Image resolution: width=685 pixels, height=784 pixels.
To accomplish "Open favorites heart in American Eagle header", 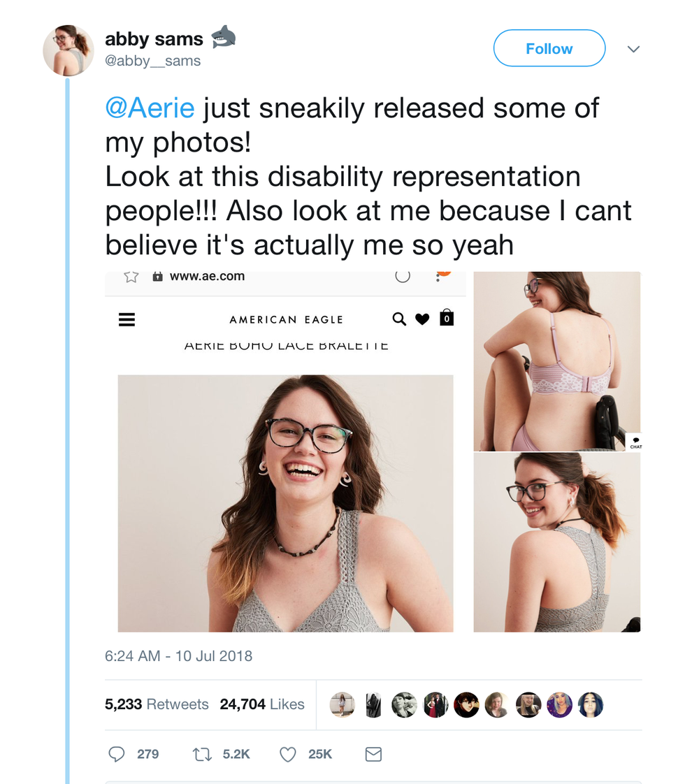I will 422,319.
